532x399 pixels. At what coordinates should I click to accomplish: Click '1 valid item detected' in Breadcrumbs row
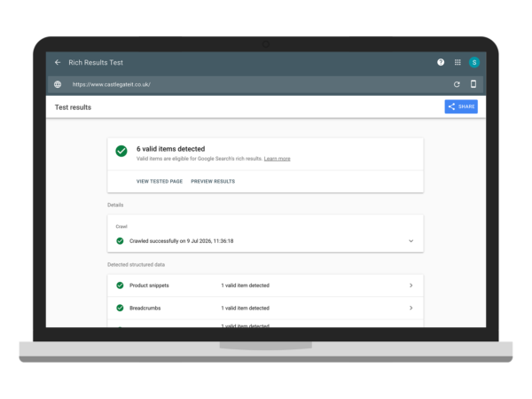(x=246, y=308)
